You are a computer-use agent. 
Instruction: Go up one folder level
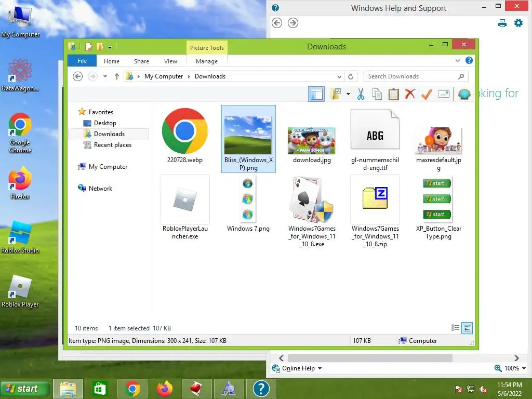pyautogui.click(x=117, y=76)
